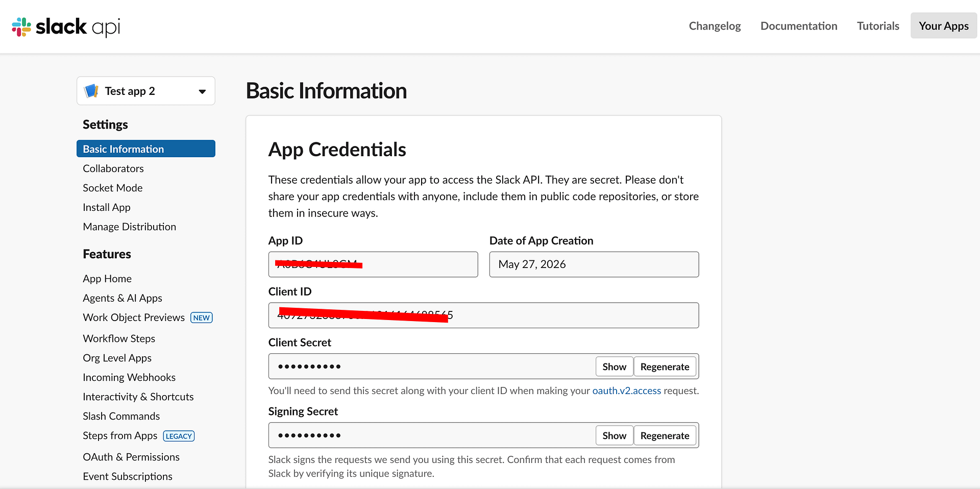Screen dimensions: 980x489
Task: Select Basic Information in sidebar
Action: click(146, 149)
